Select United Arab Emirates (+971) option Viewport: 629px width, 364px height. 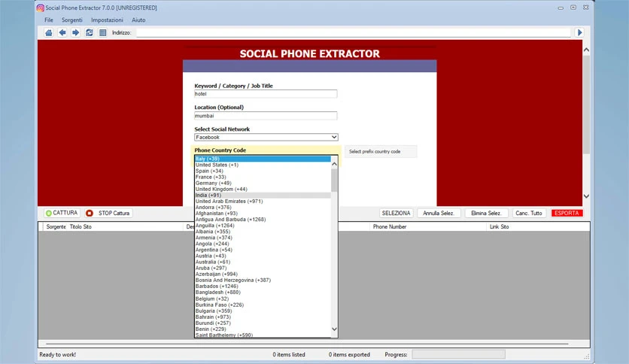263,202
